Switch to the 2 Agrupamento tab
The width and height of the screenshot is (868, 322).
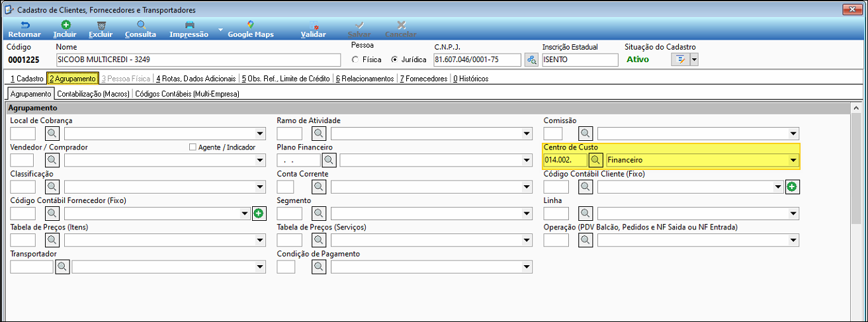[x=73, y=78]
